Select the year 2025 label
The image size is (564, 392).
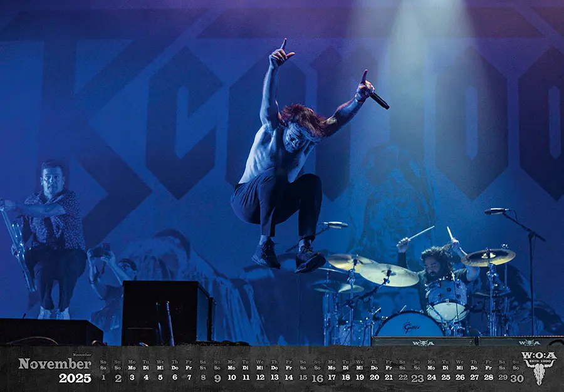[x=75, y=378]
